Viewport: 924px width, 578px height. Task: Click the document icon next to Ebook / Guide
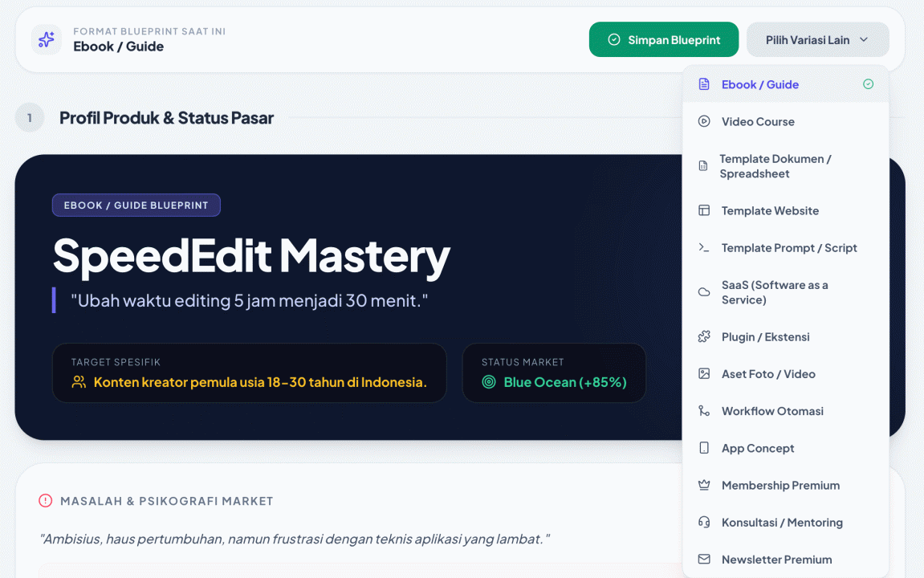pyautogui.click(x=704, y=84)
